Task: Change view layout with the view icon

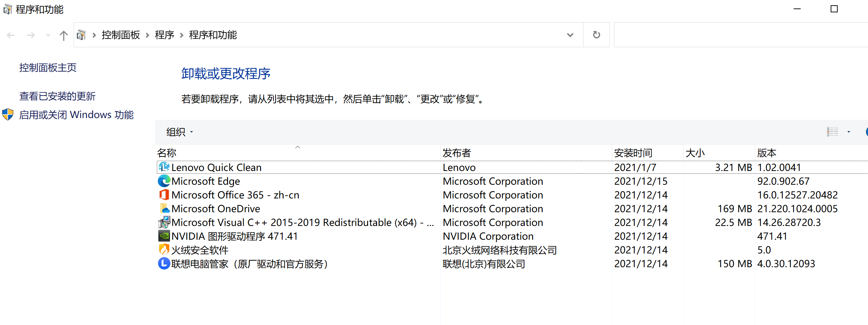Action: pos(833,132)
